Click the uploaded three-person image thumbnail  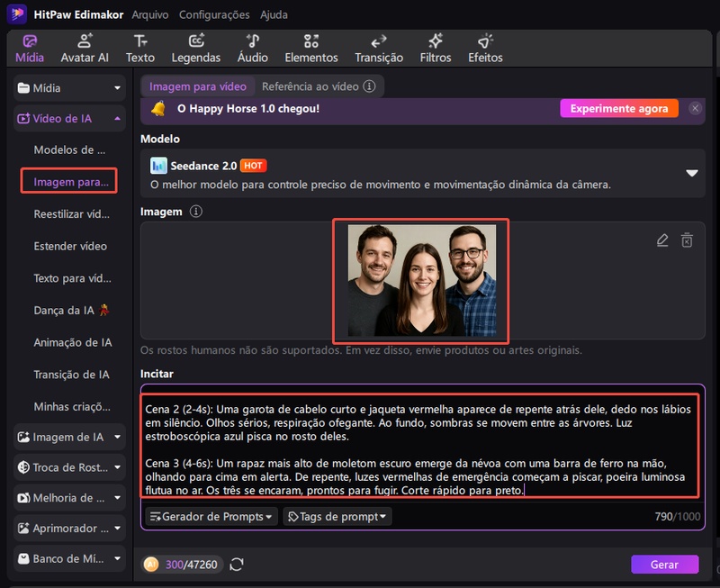click(422, 280)
